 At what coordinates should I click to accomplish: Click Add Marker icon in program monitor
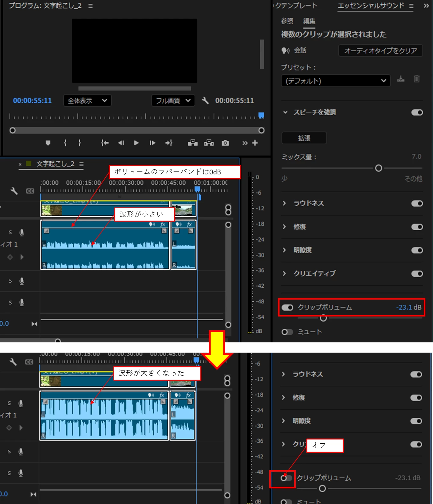point(48,143)
